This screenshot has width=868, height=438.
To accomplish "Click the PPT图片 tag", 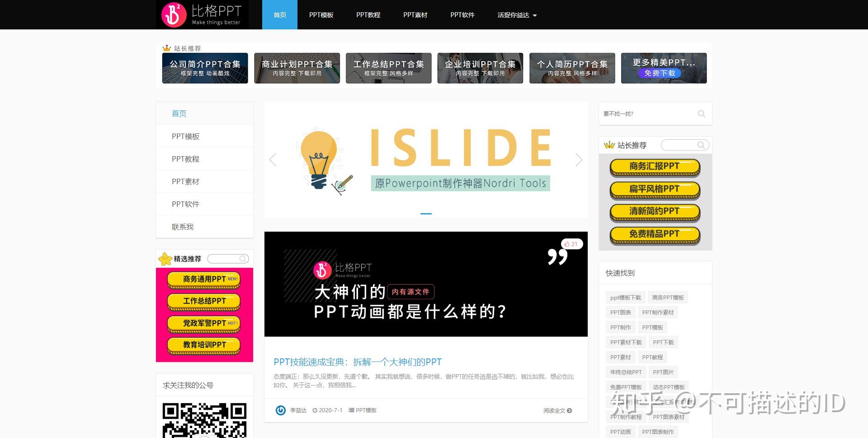I will [x=663, y=372].
